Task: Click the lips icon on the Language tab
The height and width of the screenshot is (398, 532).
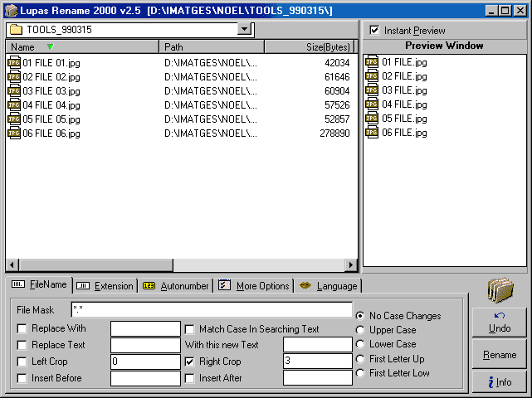Action: point(305,286)
